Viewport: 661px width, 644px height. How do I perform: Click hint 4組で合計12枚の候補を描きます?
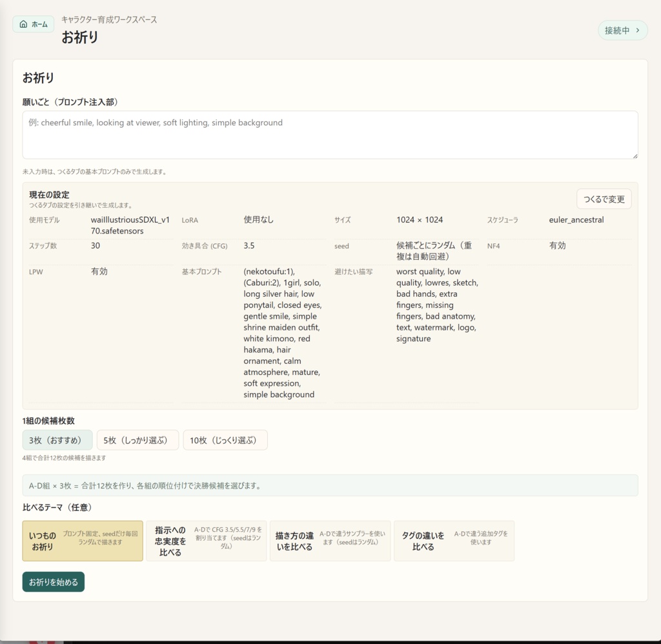pos(64,458)
